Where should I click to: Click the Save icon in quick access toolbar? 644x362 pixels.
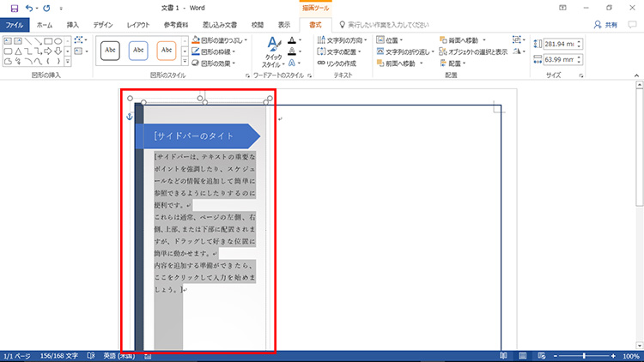pos(14,8)
